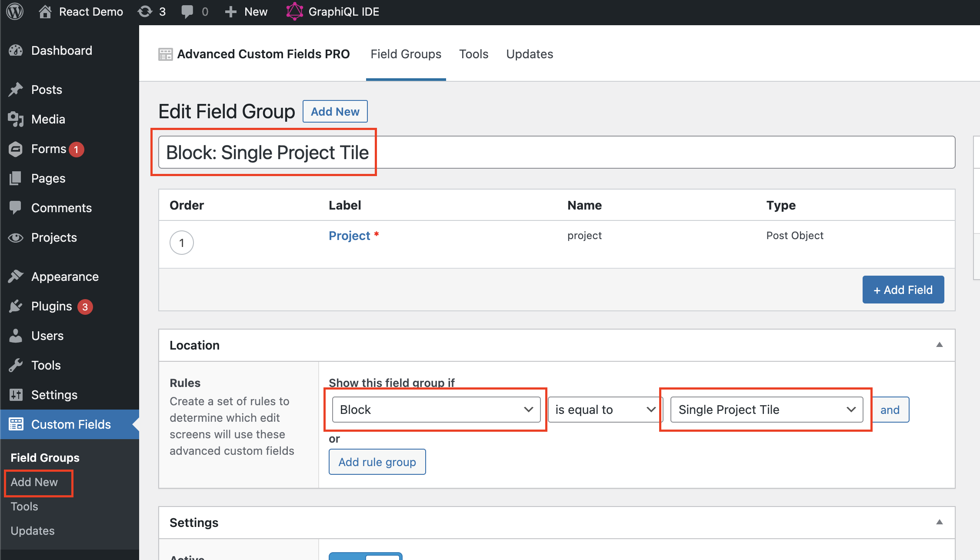Open Pages using the pages icon

(x=16, y=178)
